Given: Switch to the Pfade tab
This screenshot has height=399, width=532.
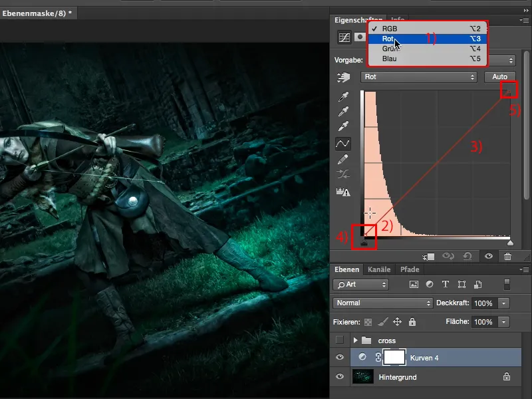Looking at the screenshot, I should 410,269.
